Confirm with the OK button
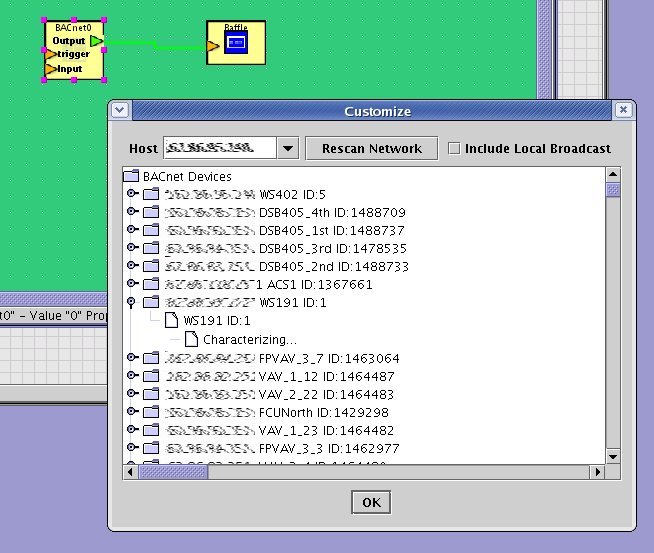Image resolution: width=654 pixels, height=553 pixels. tap(371, 502)
